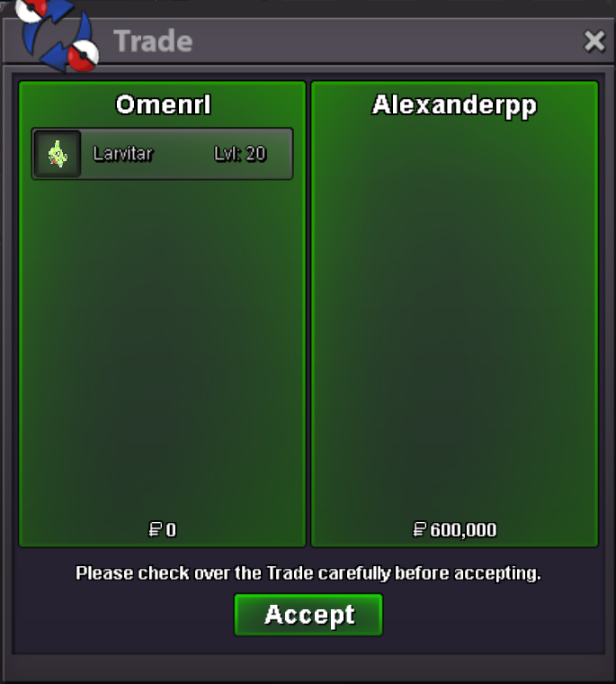The width and height of the screenshot is (616, 684).
Task: Click the Alexanderpp player name header
Action: click(x=454, y=106)
